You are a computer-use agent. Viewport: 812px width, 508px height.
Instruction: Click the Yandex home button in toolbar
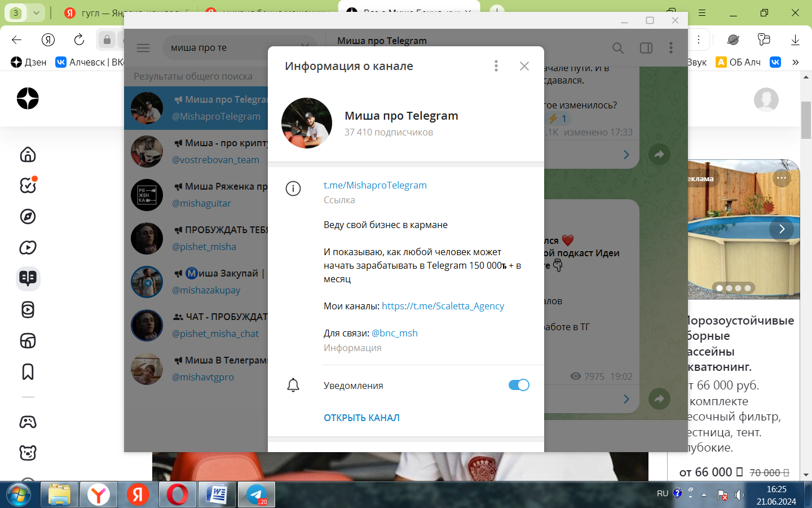pyautogui.click(x=48, y=40)
